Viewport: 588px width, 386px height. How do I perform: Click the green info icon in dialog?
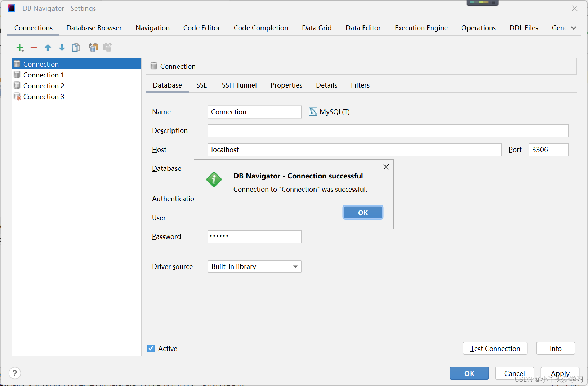214,179
